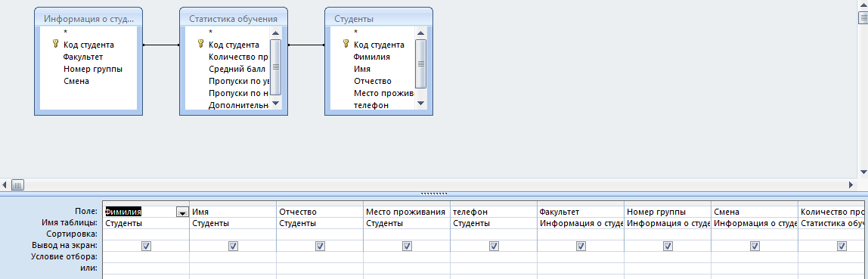
Task: Click Номер группы field cell in grid
Action: point(668,212)
